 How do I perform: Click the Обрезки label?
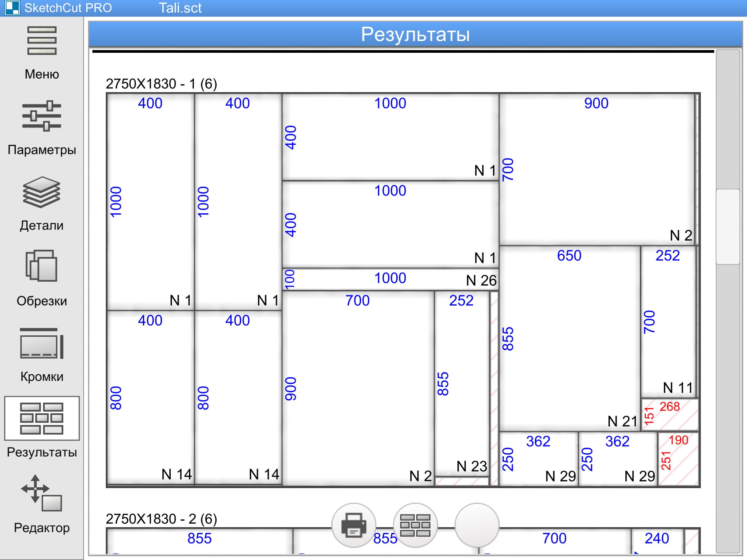point(42,301)
